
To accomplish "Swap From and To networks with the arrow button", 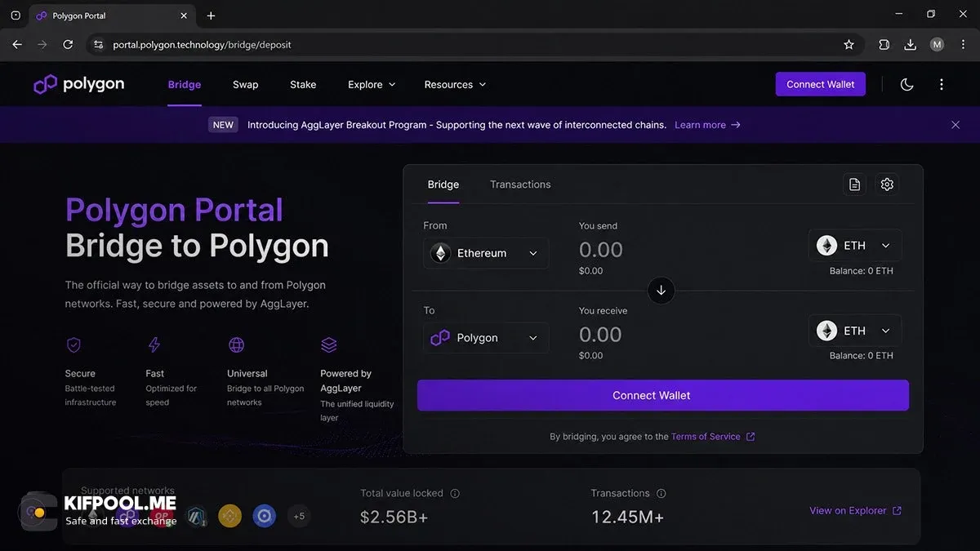I will pos(661,290).
